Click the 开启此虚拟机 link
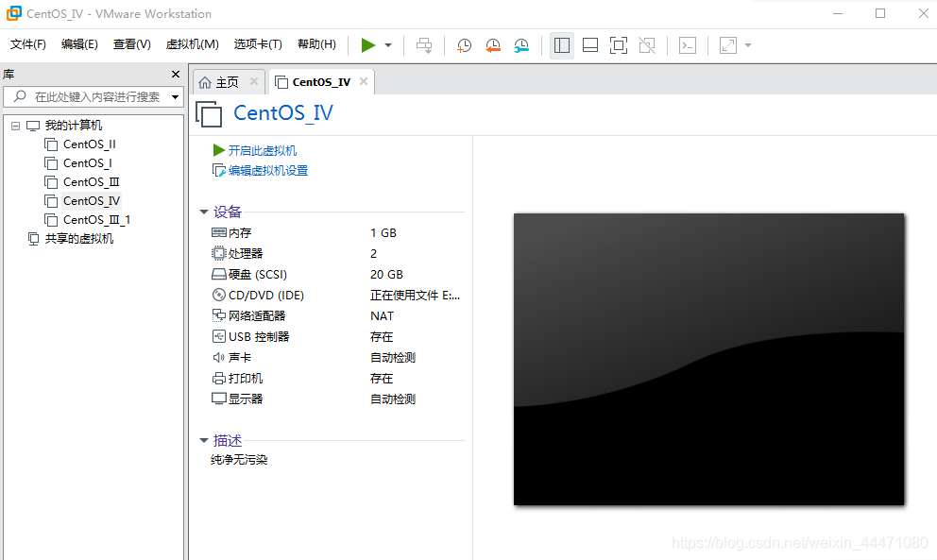The image size is (937, 560). click(x=263, y=150)
